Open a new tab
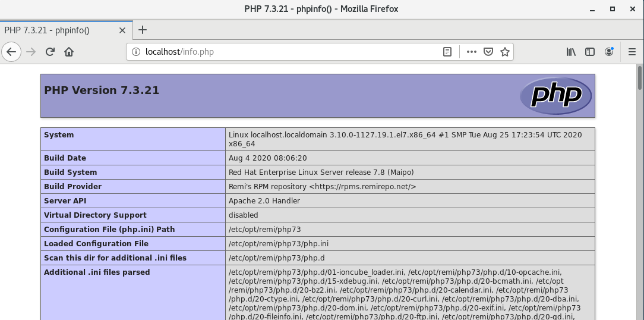The height and width of the screenshot is (320, 644). 143,30
